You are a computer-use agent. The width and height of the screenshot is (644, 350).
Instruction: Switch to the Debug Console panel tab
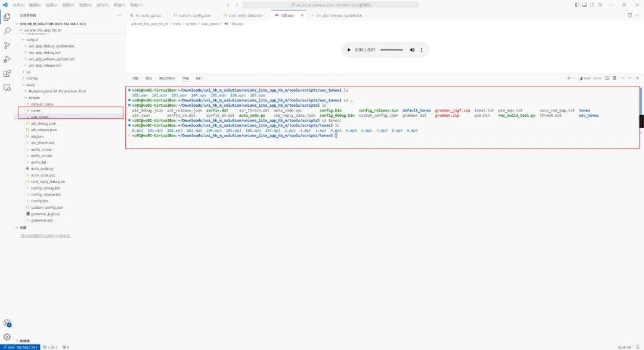click(167, 78)
